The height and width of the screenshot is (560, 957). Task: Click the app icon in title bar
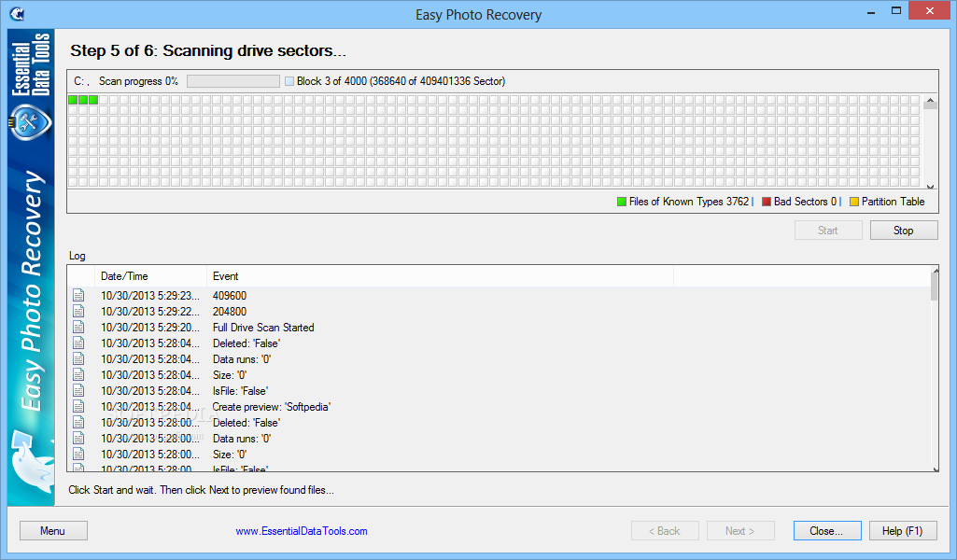click(x=17, y=13)
